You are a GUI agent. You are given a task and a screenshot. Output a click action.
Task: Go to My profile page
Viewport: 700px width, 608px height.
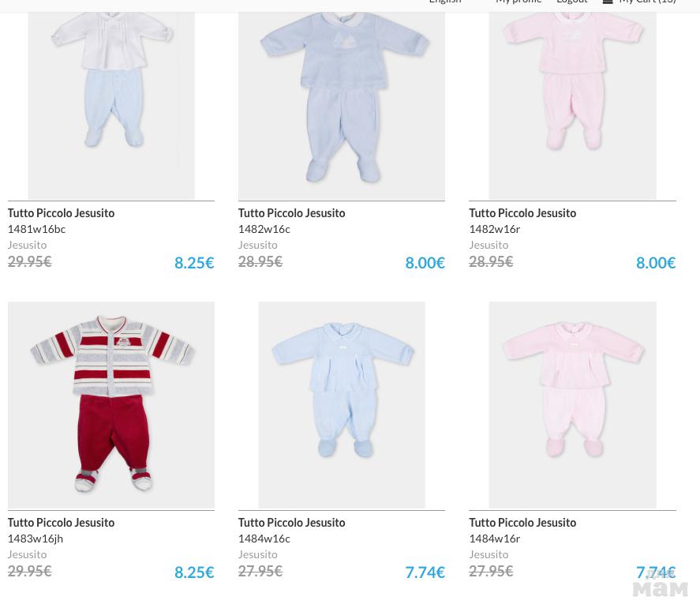518,2
